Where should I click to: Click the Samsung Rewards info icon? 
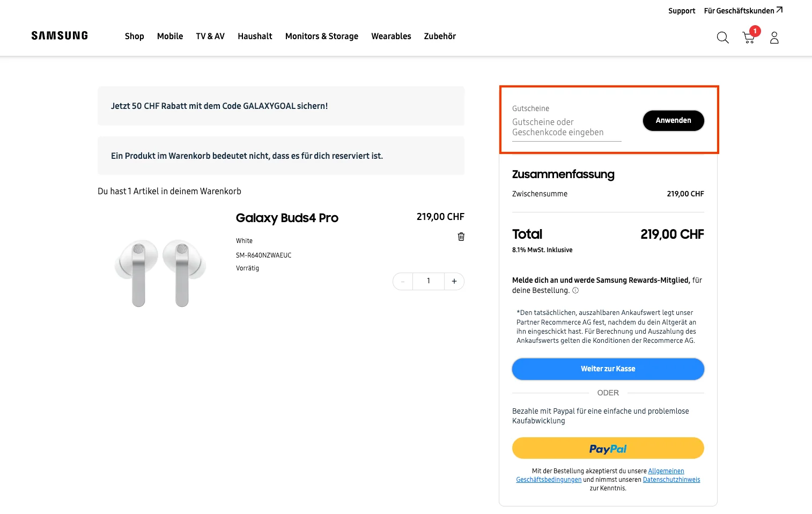pos(575,291)
